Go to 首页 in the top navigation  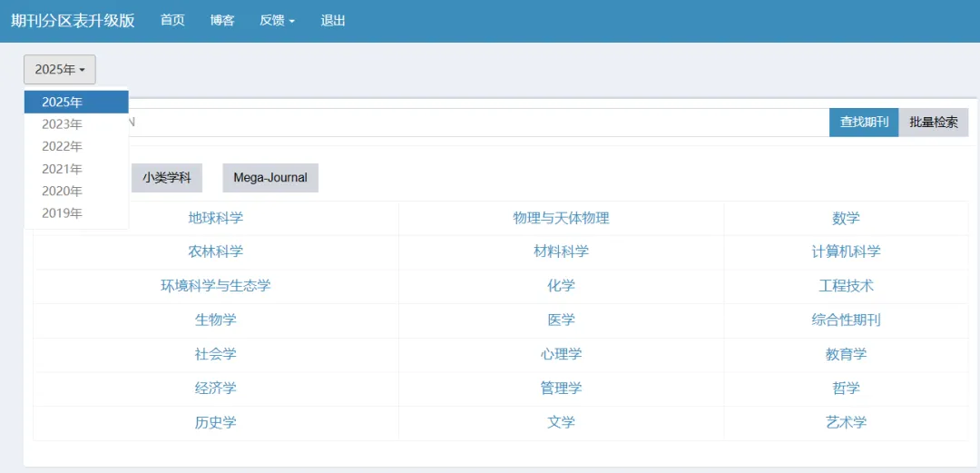[172, 21]
